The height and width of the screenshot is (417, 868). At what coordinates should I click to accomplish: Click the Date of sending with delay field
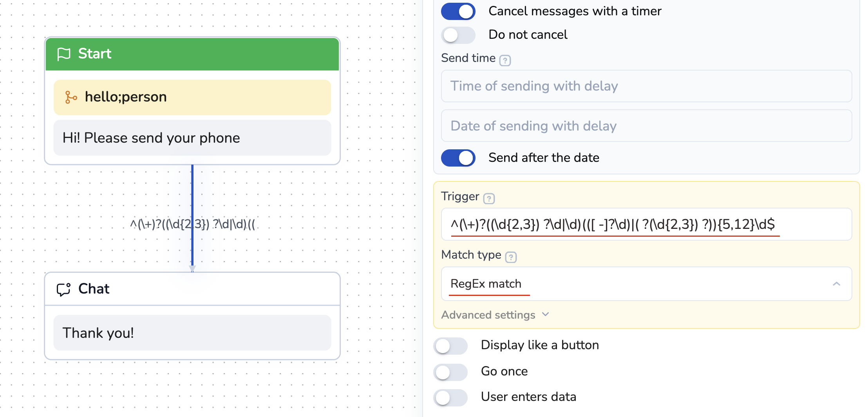click(x=646, y=126)
